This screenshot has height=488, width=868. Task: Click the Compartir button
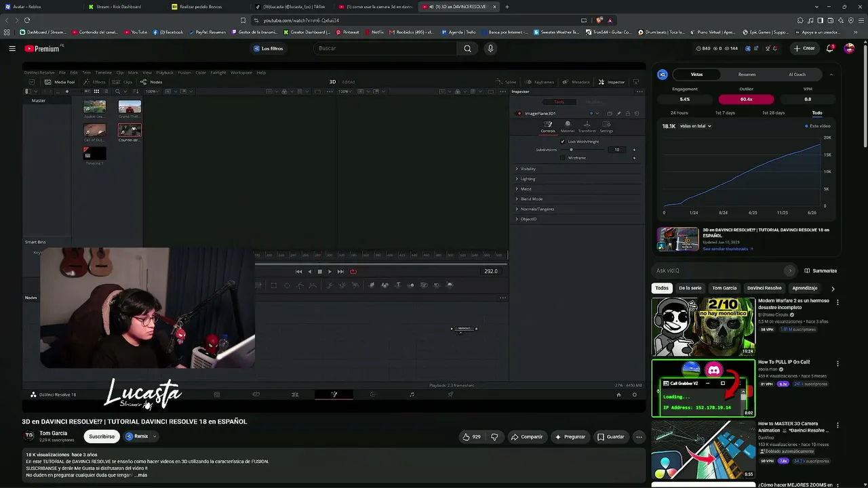click(527, 436)
